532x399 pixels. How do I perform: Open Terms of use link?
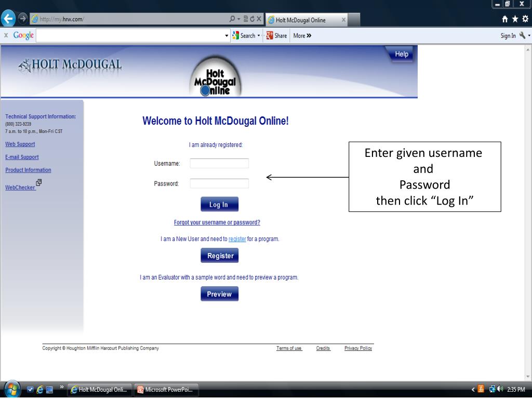[x=289, y=348]
